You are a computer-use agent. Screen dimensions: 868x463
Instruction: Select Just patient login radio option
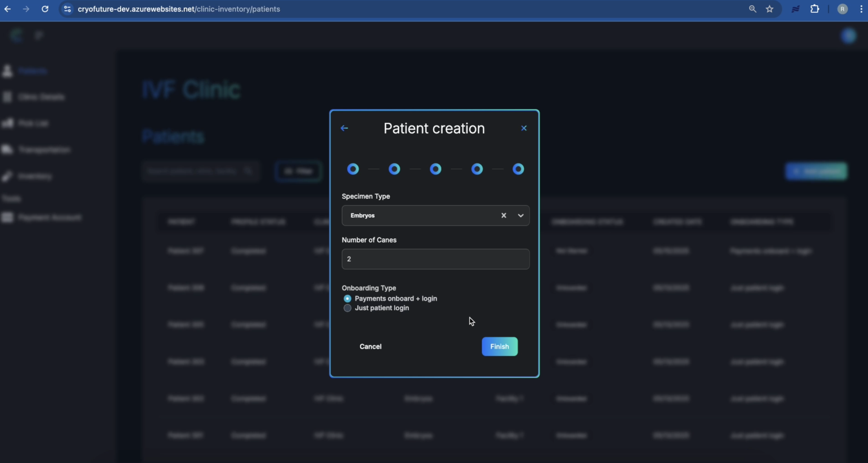pyautogui.click(x=347, y=308)
